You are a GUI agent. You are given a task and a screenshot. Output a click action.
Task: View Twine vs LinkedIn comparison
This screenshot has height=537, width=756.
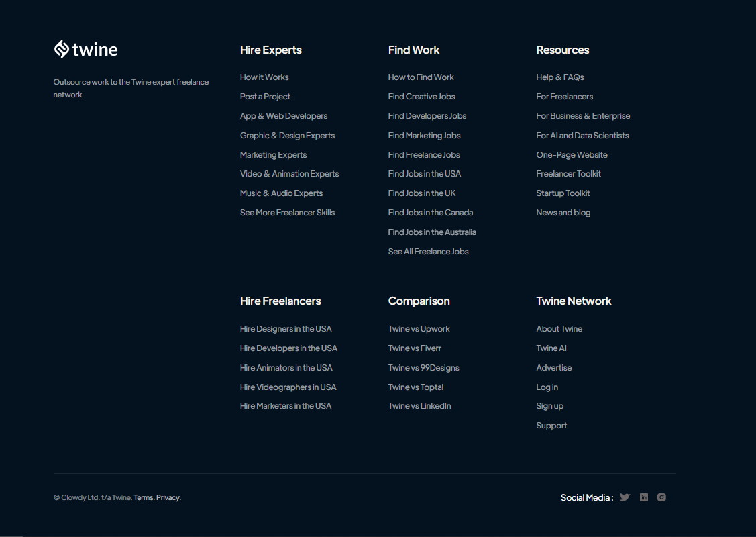coord(419,406)
